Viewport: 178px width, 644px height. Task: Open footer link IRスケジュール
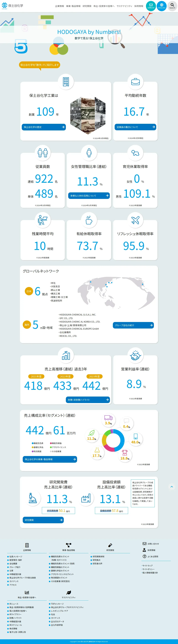[16, 625]
